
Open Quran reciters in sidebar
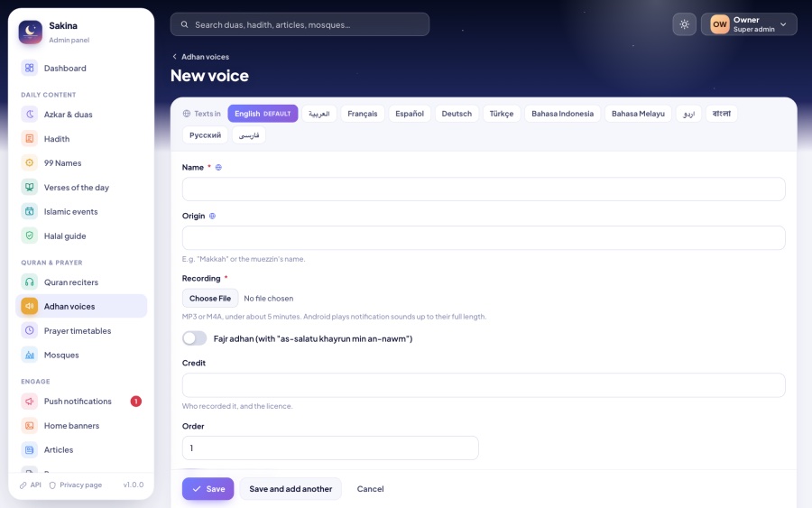click(81, 282)
